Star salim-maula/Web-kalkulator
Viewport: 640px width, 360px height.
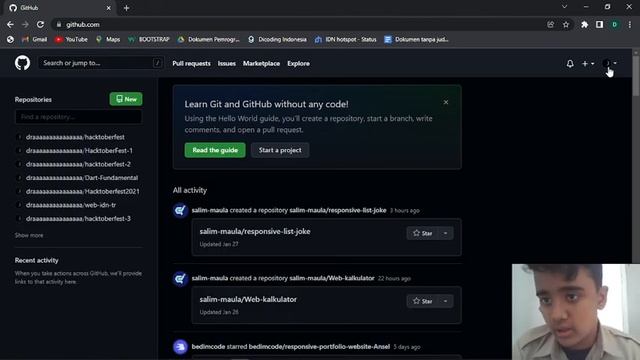422,301
